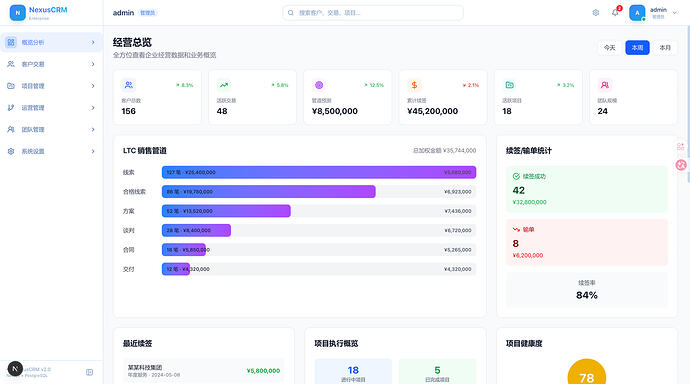Click the NexusCRM logo icon

[18, 13]
